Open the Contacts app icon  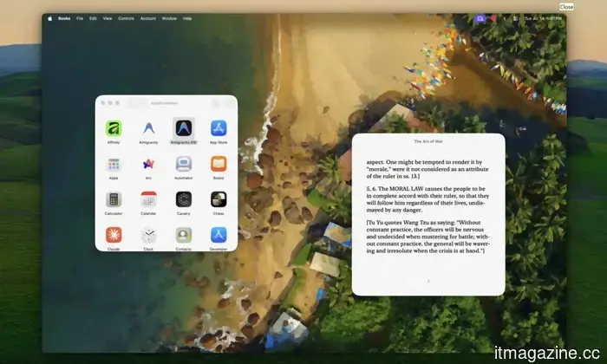pos(184,235)
